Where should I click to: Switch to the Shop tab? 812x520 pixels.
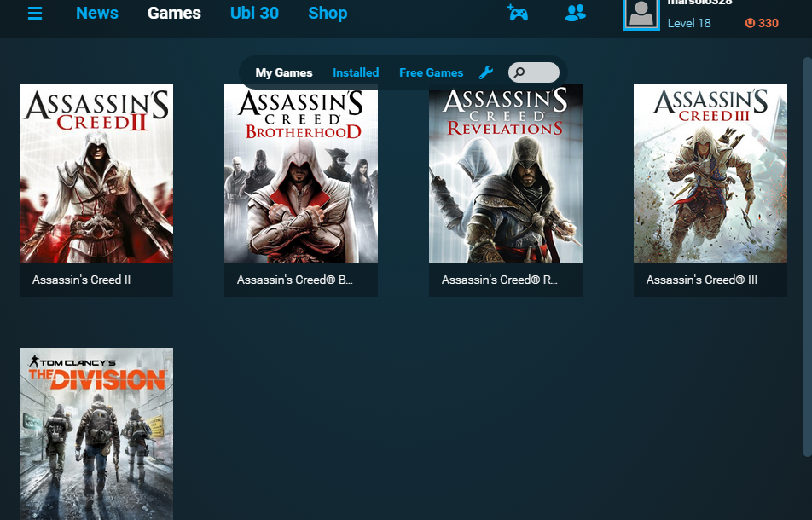click(x=328, y=13)
